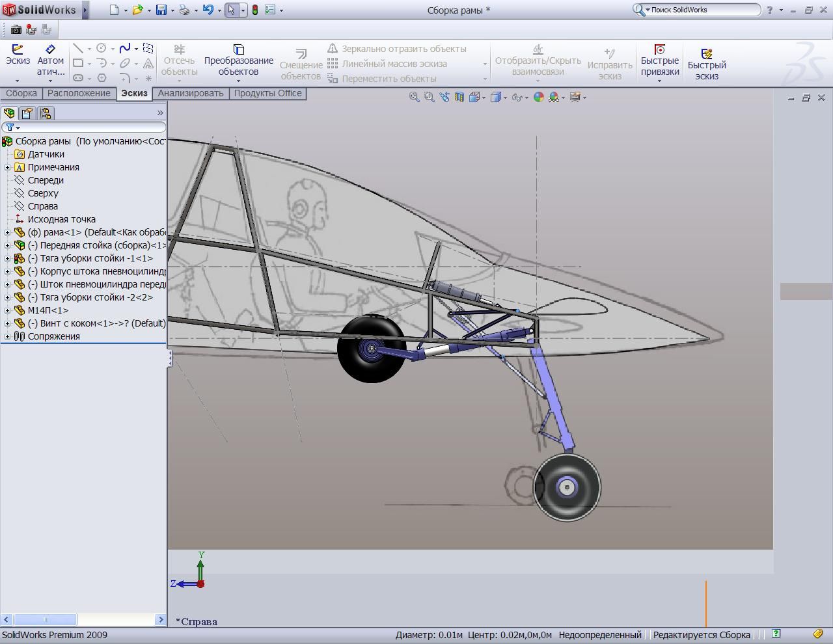The width and height of the screenshot is (833, 644).
Task: Click the Save icon in the title toolbar
Action: 161,10
